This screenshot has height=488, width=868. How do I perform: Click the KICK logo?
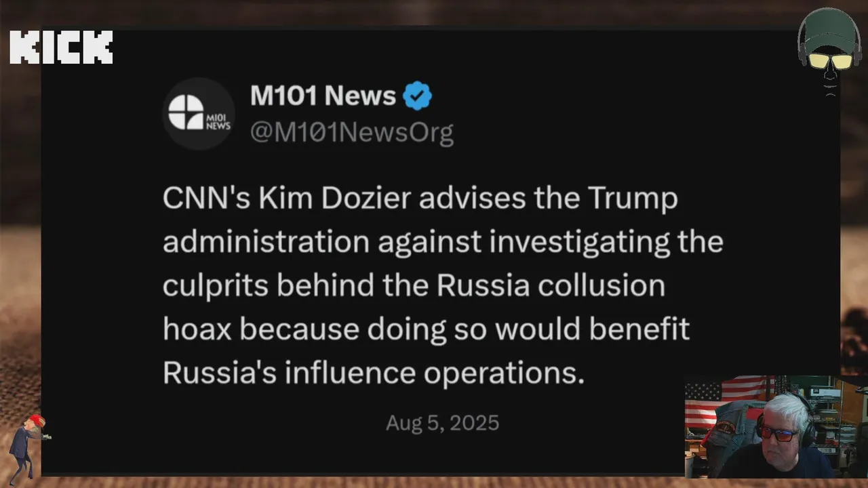point(61,47)
